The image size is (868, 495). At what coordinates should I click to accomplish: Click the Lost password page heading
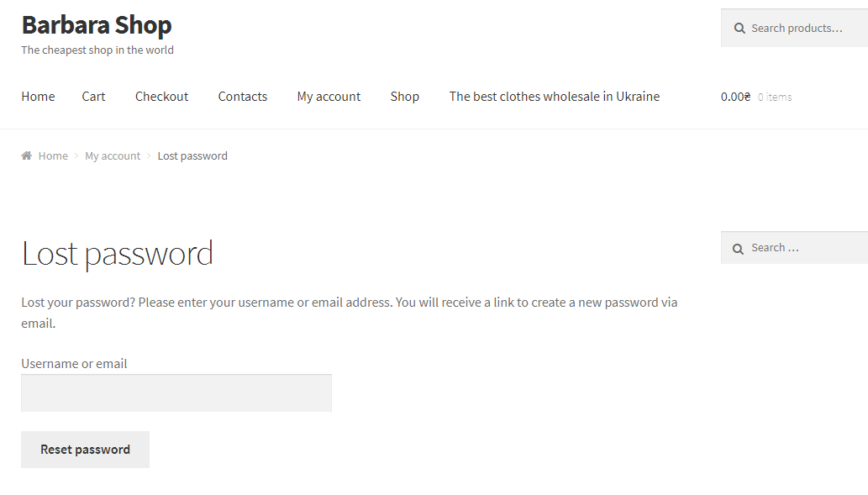click(x=118, y=253)
